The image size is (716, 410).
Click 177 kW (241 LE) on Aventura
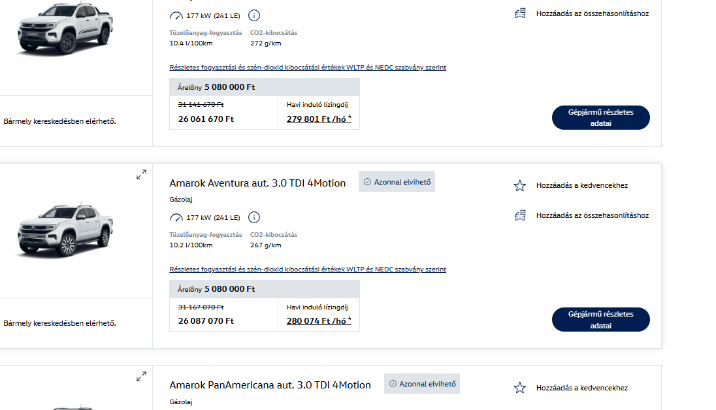click(x=213, y=218)
